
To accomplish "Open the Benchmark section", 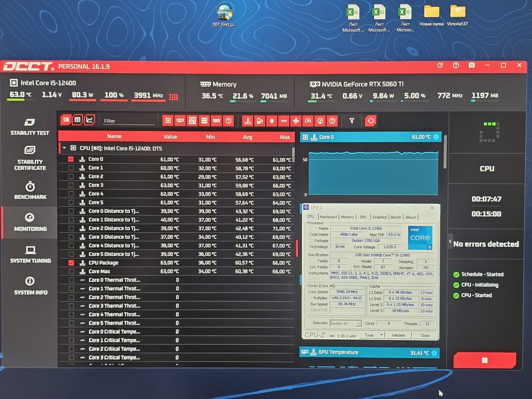I will pos(30,191).
